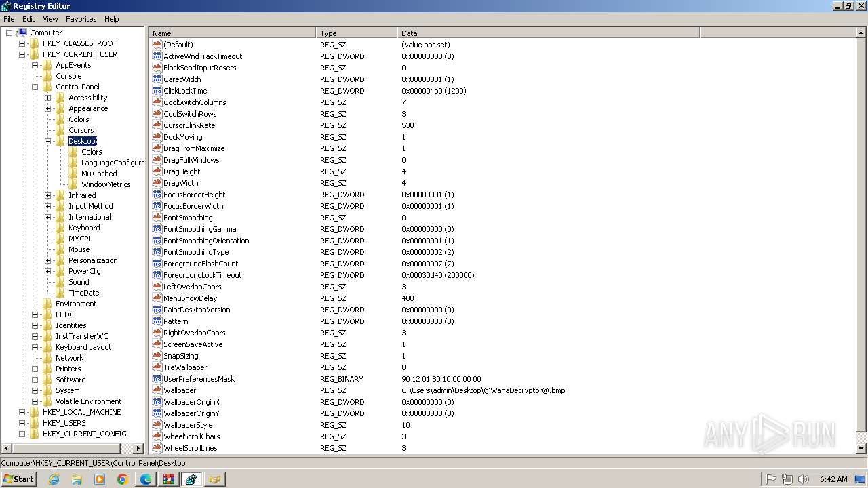
Task: Click the Mouse key folder icon
Action: coord(60,249)
